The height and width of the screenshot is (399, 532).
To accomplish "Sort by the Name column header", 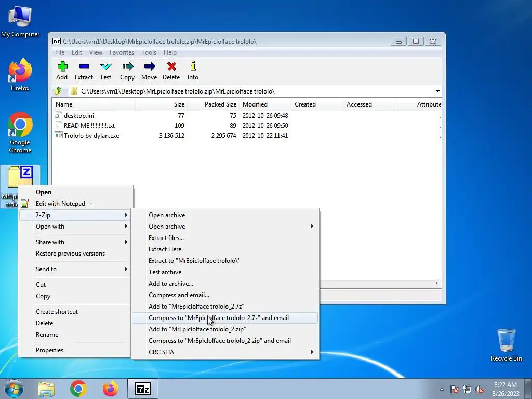I will [x=94, y=104].
